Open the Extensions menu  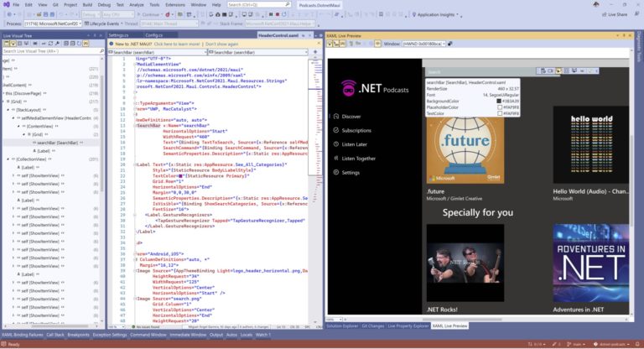coord(175,5)
